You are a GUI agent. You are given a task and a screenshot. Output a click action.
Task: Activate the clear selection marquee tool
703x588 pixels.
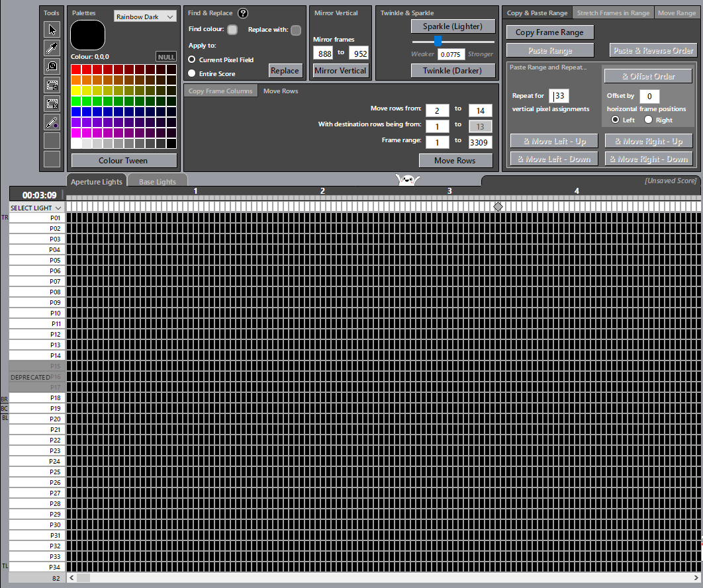click(x=52, y=103)
